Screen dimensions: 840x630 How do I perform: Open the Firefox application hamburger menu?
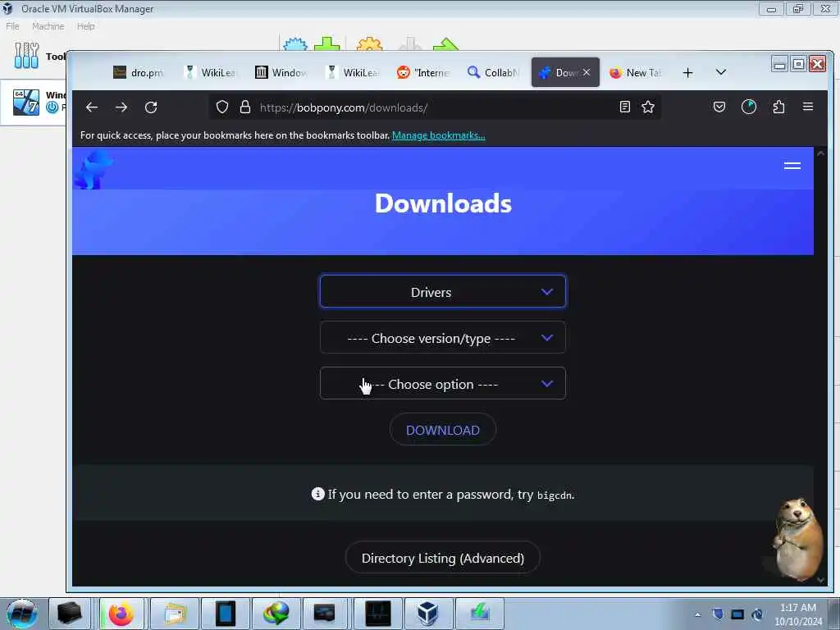coord(808,107)
